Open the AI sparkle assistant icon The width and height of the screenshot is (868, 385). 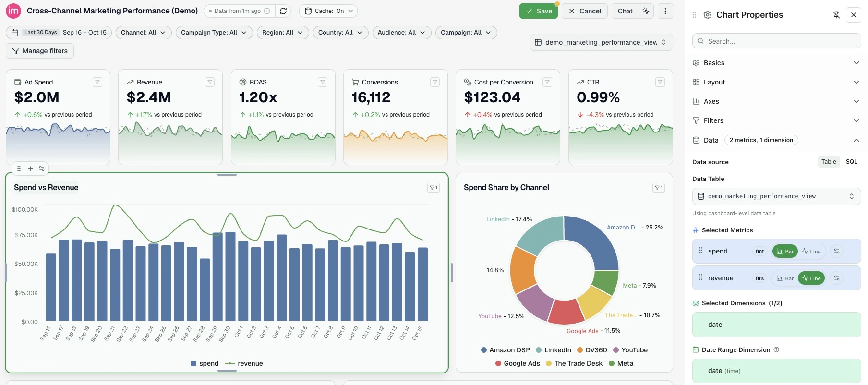[646, 11]
